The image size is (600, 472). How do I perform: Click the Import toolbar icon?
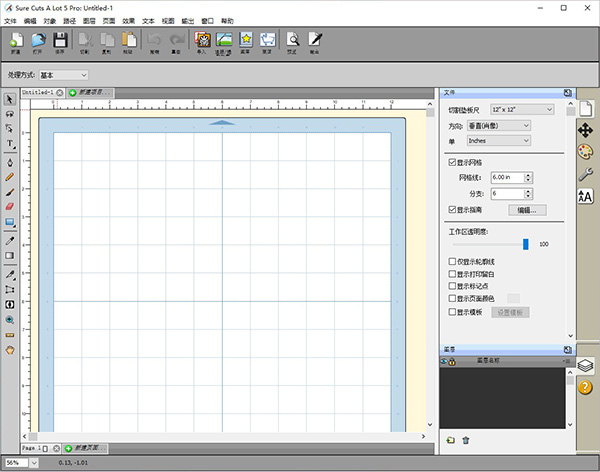(x=202, y=40)
